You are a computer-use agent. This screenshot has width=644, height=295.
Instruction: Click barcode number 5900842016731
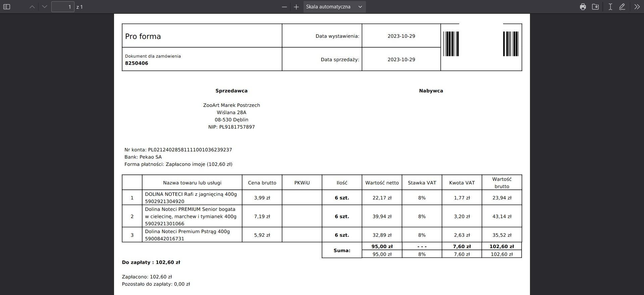pyautogui.click(x=165, y=239)
